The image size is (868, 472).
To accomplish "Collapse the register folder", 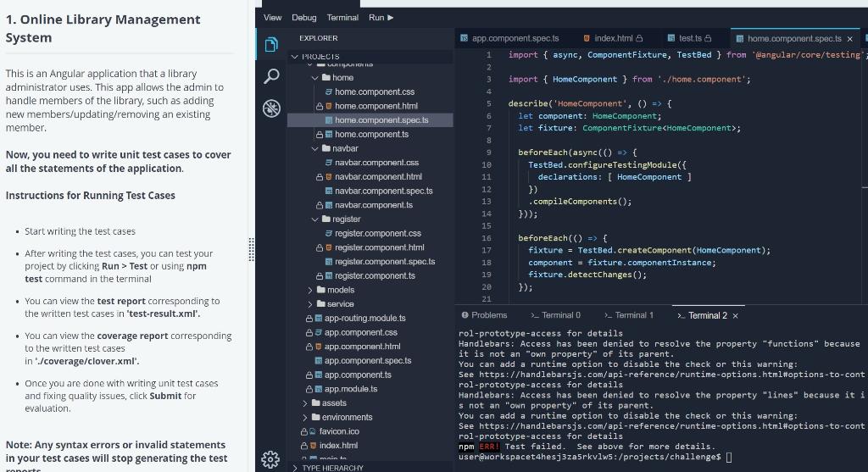I will point(314,219).
